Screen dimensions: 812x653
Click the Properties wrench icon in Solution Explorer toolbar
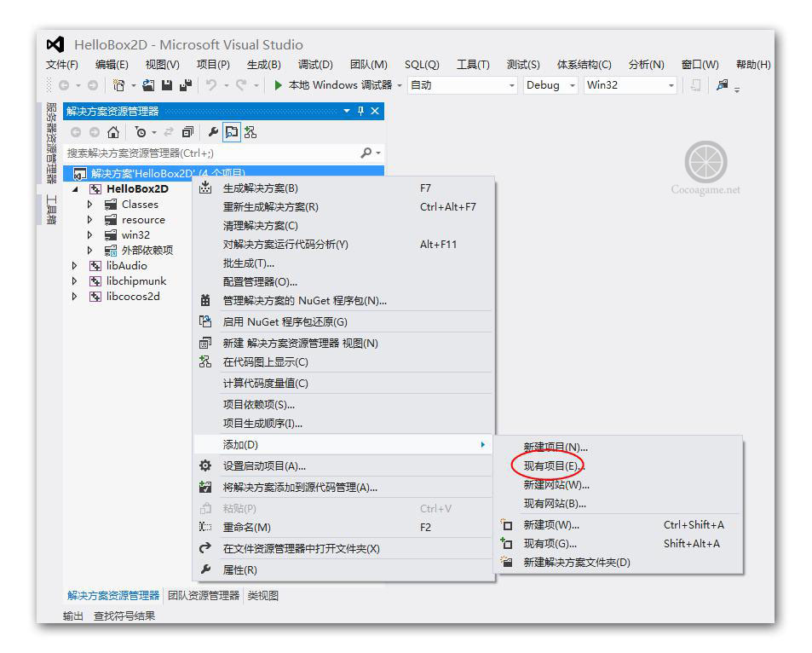tap(213, 132)
